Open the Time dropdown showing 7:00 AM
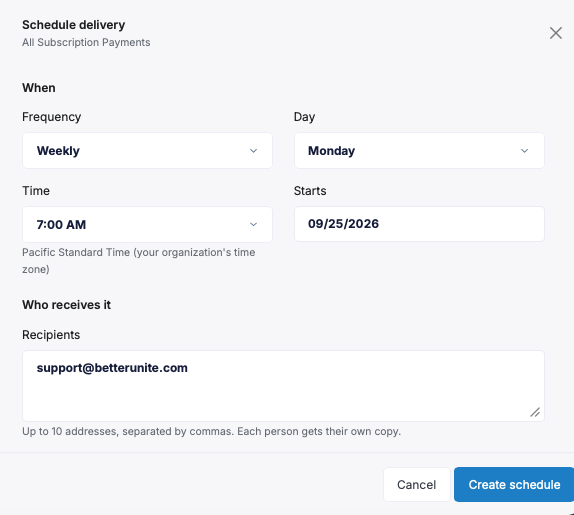The image size is (574, 515). pos(147,224)
